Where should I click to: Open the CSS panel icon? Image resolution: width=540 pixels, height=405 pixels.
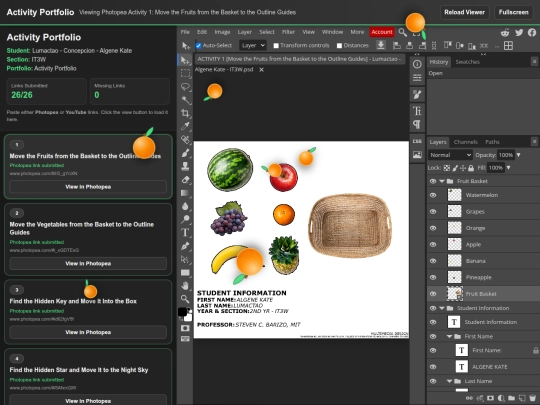[x=417, y=141]
